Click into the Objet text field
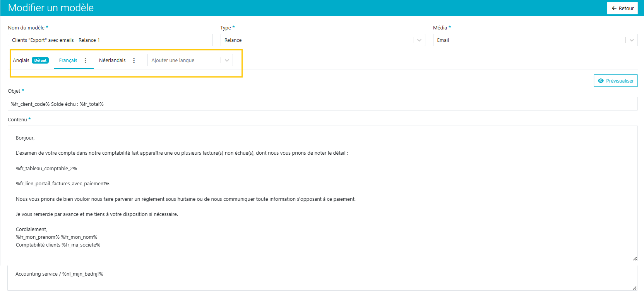Viewport: 644px width, 295px height. tap(322, 104)
